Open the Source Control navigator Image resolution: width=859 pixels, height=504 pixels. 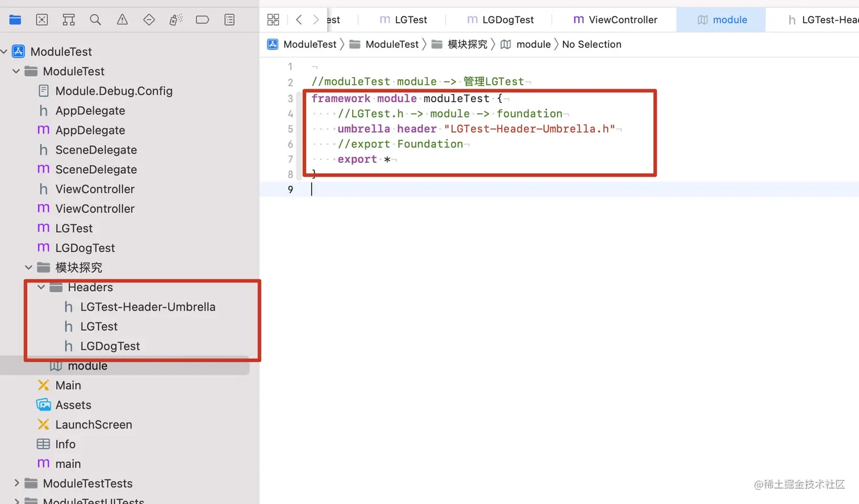[x=41, y=19]
